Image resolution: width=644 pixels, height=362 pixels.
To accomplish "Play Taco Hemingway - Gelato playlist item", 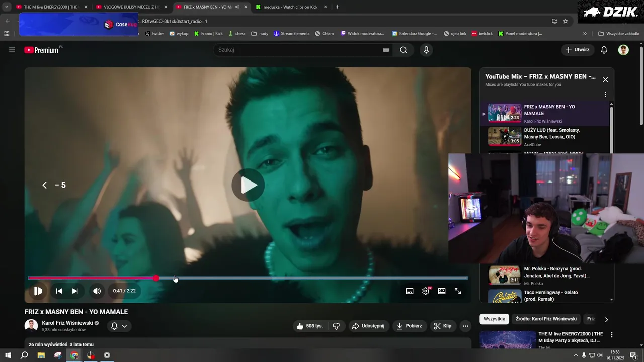I will click(x=544, y=296).
